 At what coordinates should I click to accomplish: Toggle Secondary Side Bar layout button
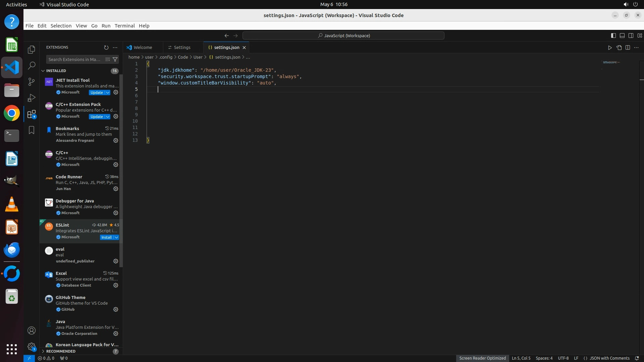(631, 36)
